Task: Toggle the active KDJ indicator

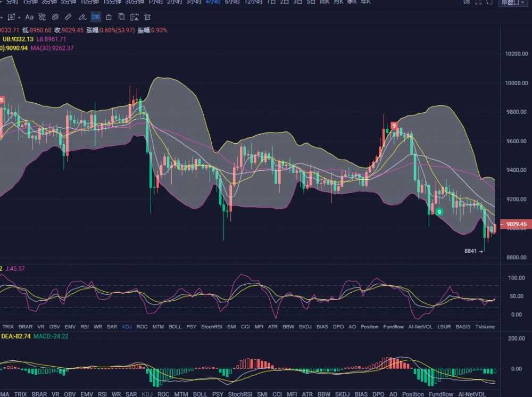Action: pos(127,326)
